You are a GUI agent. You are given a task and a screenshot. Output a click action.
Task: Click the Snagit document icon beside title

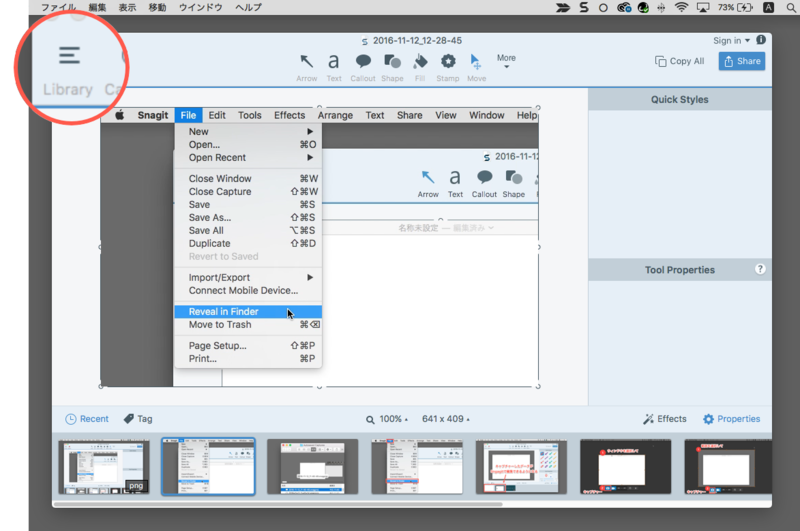tap(364, 41)
